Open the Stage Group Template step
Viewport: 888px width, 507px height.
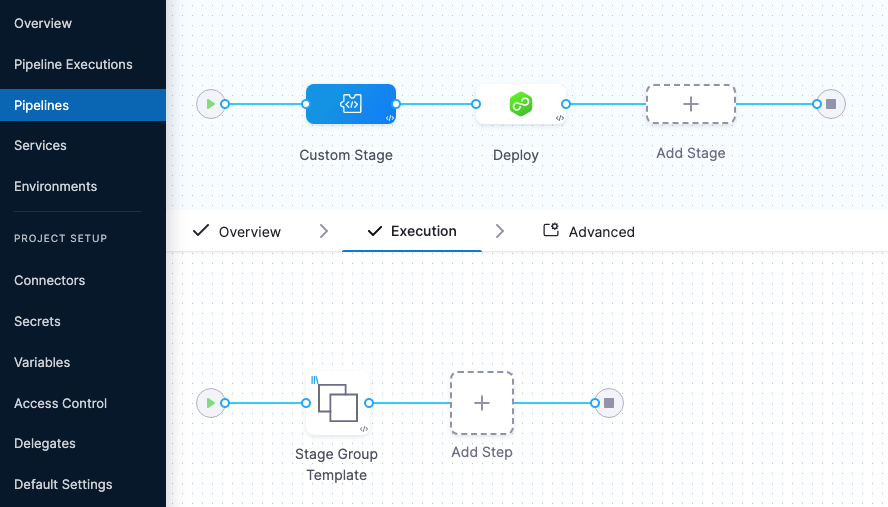pos(337,403)
